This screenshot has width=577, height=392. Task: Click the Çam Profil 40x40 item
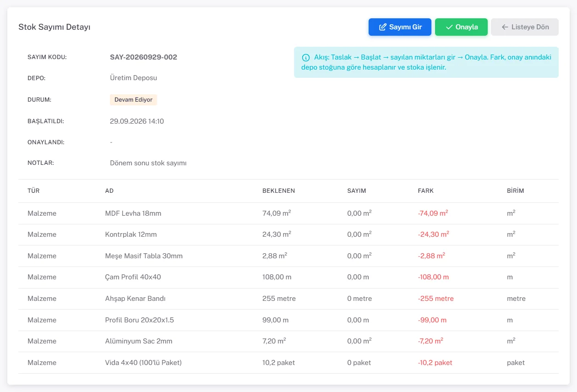pos(133,277)
